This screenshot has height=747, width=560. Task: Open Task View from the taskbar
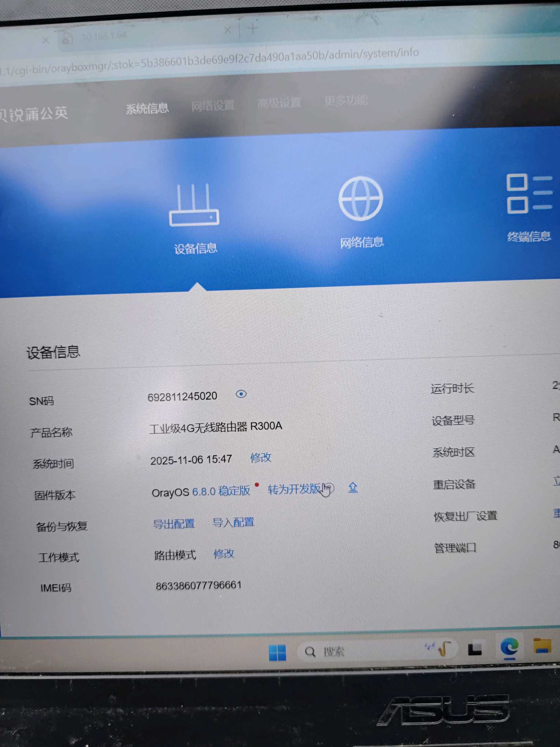coord(475,650)
